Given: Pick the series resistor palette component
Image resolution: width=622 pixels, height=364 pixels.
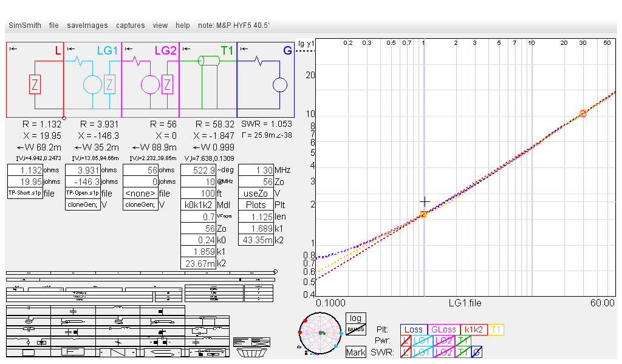Looking at the screenshot, I should tap(73, 341).
